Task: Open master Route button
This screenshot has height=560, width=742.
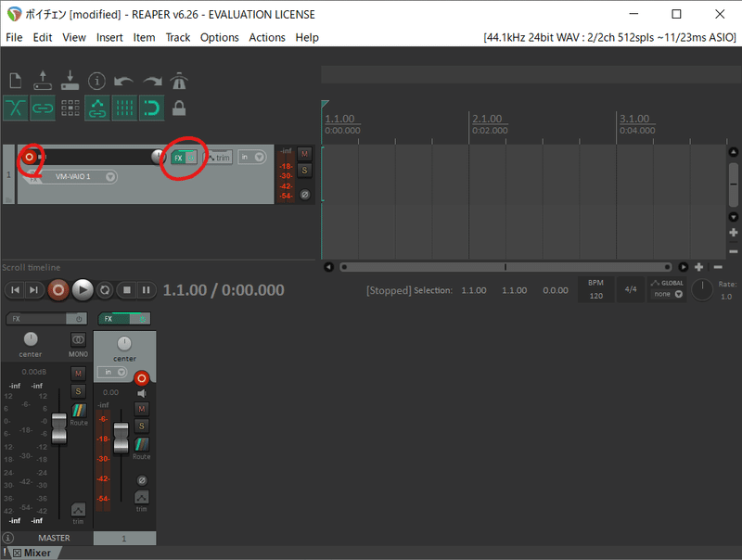Action: coord(79,411)
